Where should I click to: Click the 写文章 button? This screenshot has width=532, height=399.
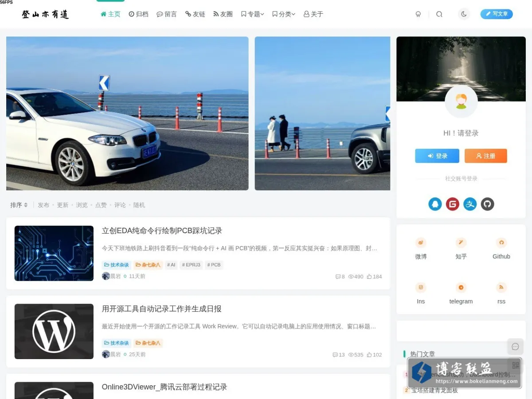coord(497,14)
